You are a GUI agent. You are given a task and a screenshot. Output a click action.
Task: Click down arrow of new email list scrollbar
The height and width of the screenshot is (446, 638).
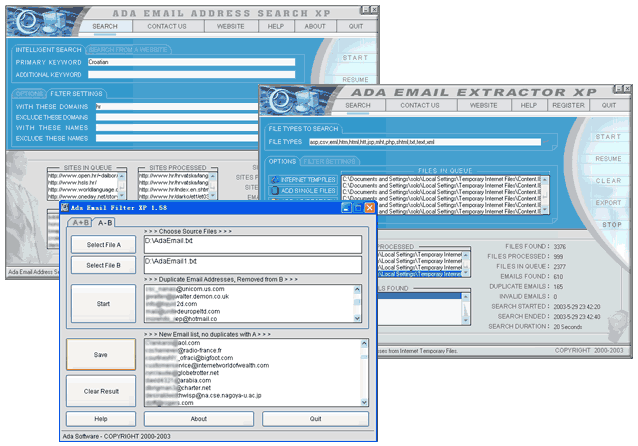pyautogui.click(x=364, y=402)
